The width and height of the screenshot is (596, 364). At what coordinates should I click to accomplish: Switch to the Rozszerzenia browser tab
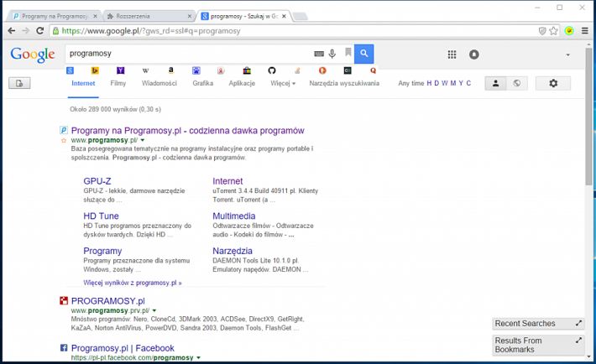click(149, 16)
